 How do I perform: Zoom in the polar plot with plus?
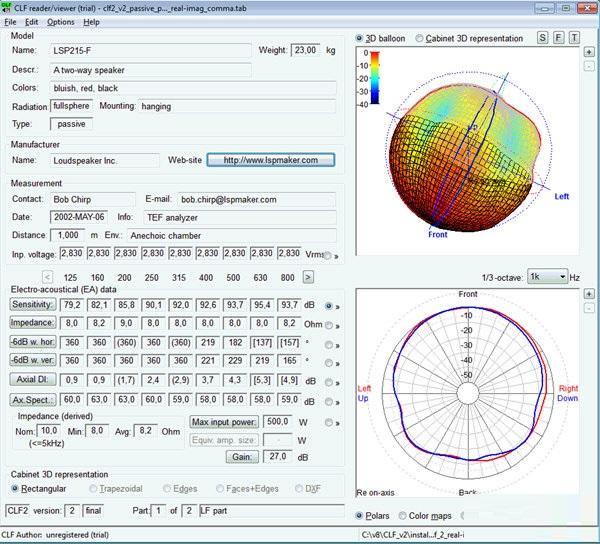pos(590,293)
